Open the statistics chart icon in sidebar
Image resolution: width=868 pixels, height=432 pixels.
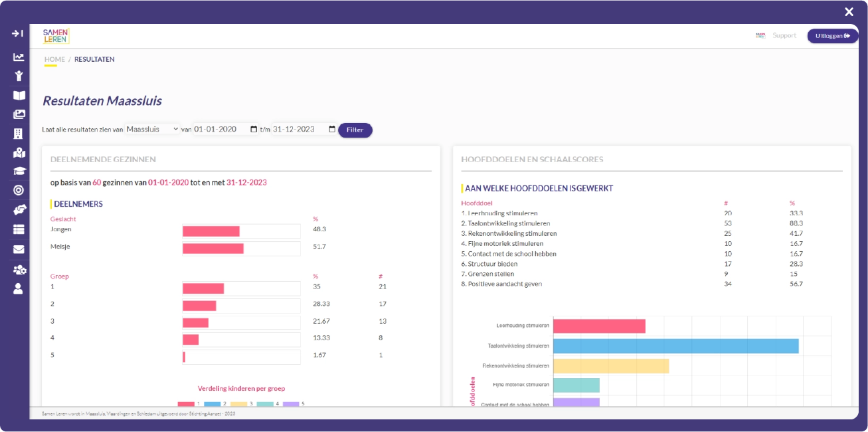pyautogui.click(x=19, y=58)
